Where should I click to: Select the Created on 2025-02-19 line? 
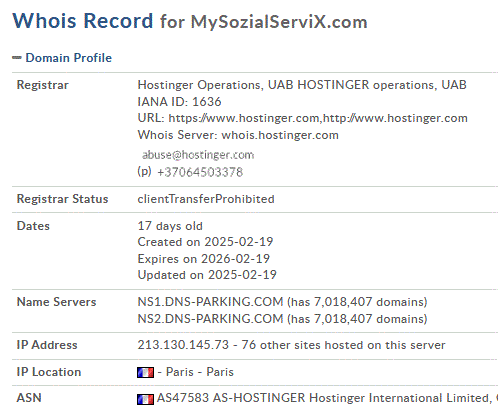(x=205, y=242)
